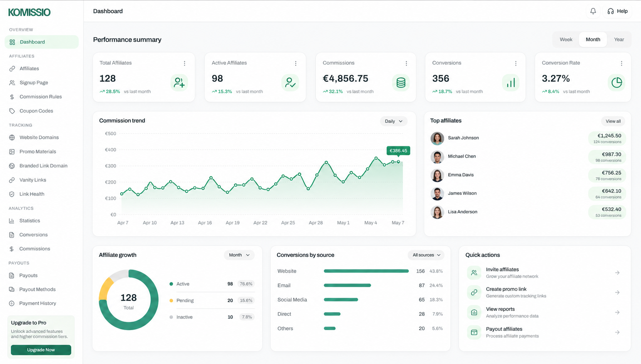Image resolution: width=641 pixels, height=364 pixels.
Task: Select the Month period tab
Action: tap(593, 39)
